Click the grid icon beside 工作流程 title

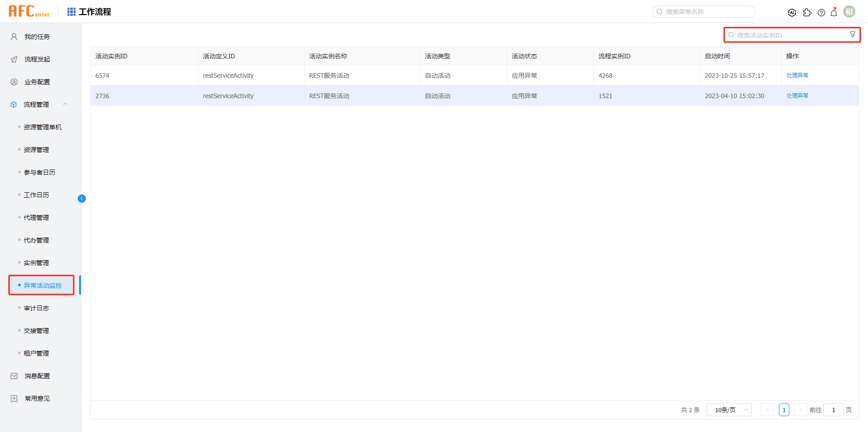(x=71, y=11)
